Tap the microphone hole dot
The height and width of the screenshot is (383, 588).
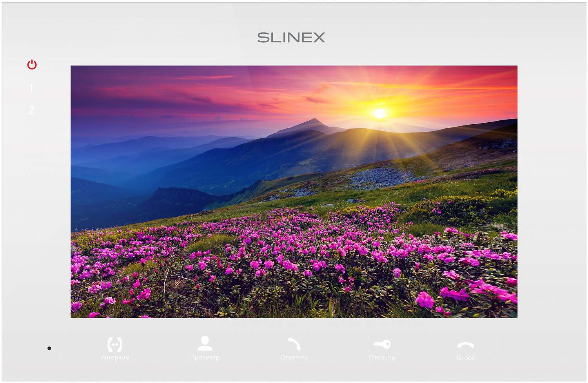[49, 348]
